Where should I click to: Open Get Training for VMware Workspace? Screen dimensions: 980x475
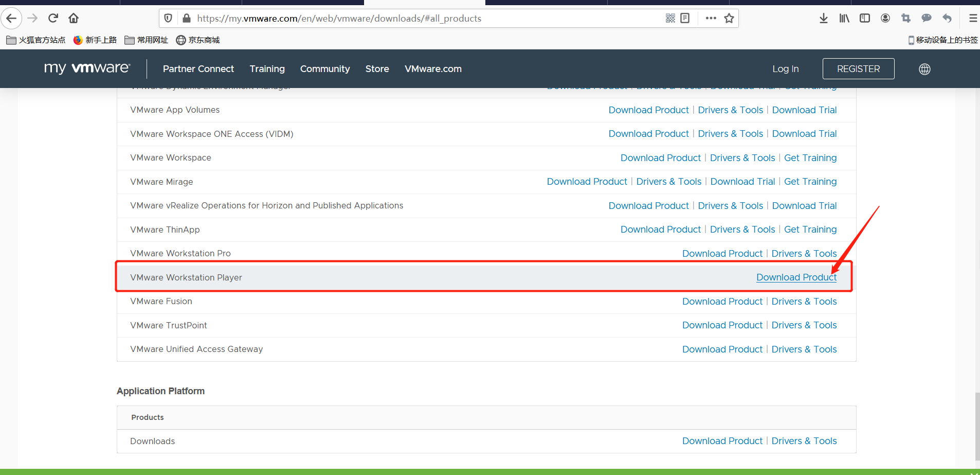click(x=810, y=158)
